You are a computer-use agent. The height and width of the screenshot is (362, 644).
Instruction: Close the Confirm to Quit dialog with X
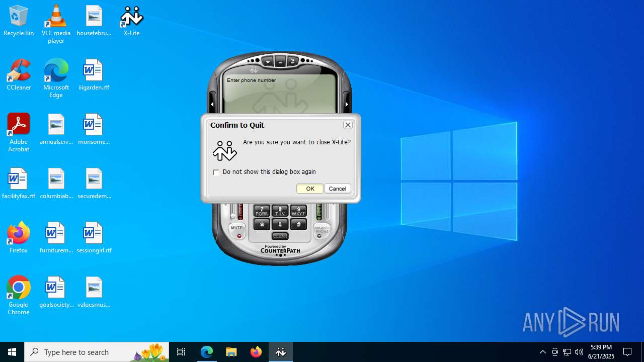click(348, 125)
